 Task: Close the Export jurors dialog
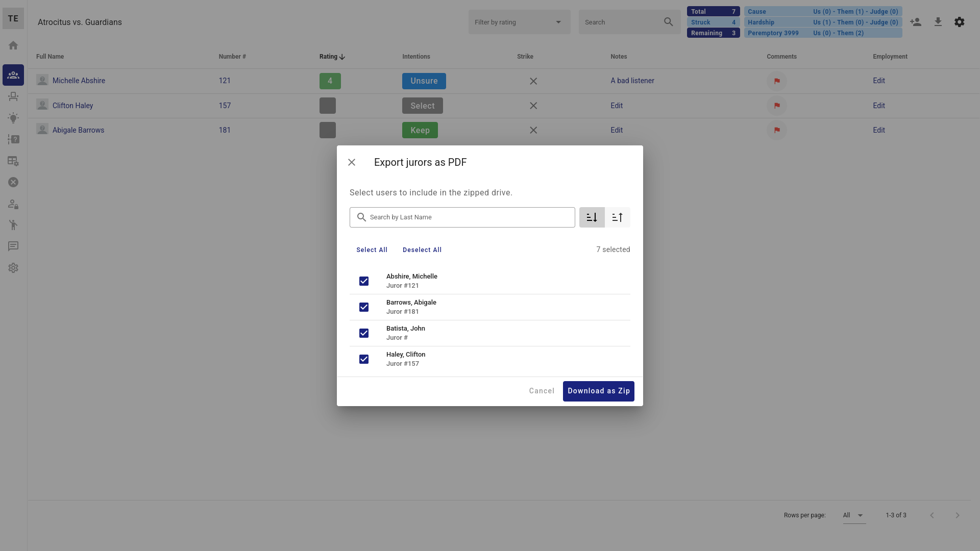[352, 162]
